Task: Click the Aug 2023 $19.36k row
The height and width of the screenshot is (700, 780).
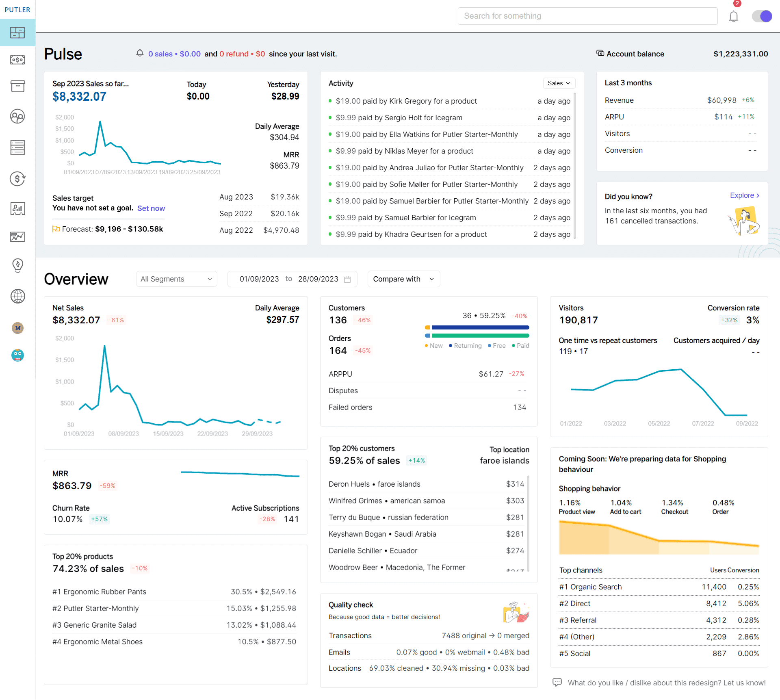Action: click(259, 197)
